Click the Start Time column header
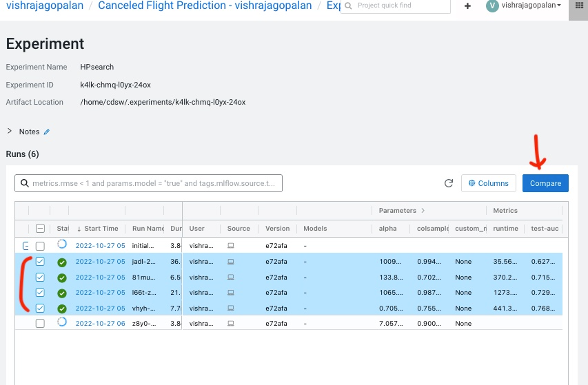The width and height of the screenshot is (588, 385). point(101,229)
